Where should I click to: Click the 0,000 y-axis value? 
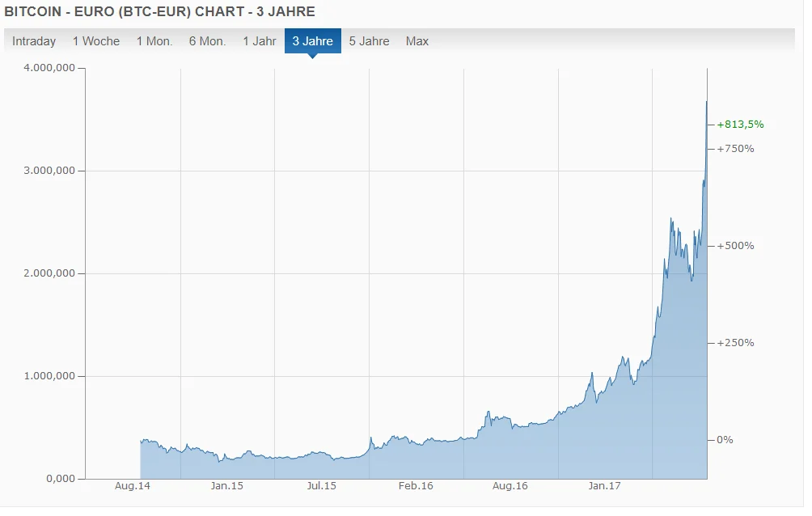61,478
